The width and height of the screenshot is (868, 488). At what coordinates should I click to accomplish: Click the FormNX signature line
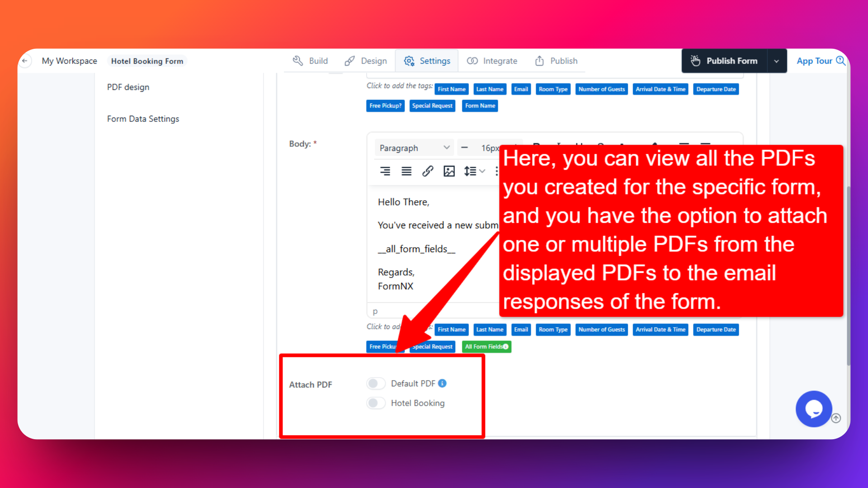point(396,286)
